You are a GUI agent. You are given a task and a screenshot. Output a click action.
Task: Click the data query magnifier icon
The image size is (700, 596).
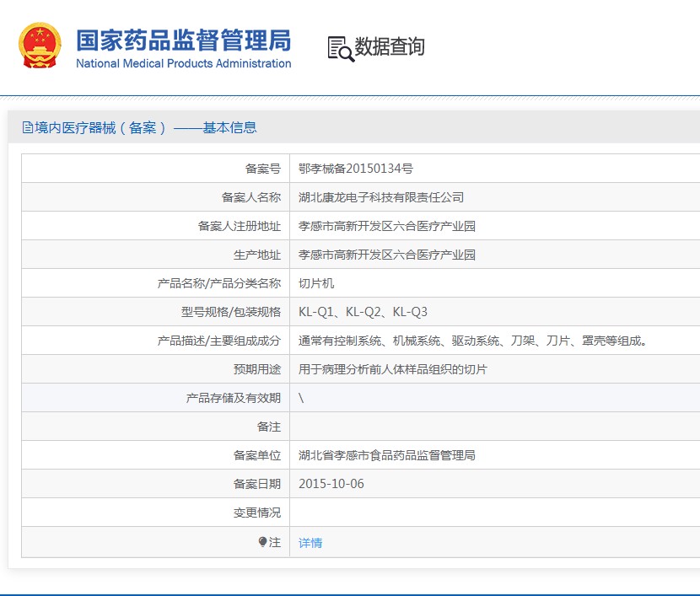(x=341, y=49)
